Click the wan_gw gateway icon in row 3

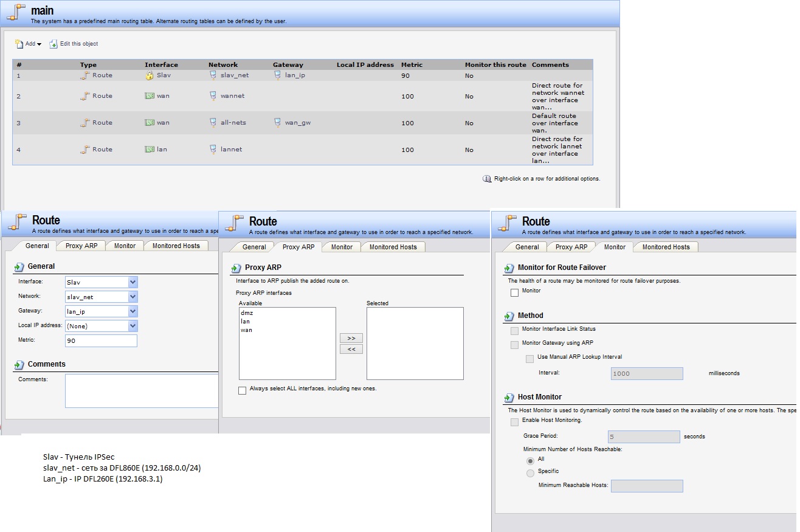pyautogui.click(x=278, y=123)
